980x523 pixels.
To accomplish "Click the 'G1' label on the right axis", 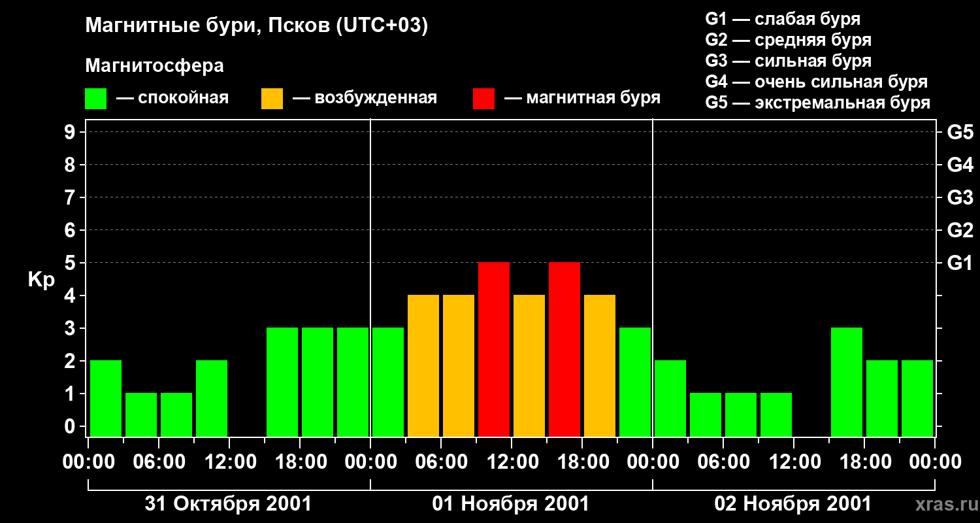I will point(960,263).
